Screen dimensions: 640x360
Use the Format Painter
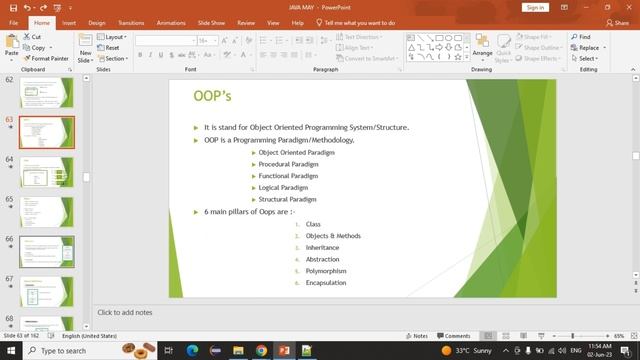coord(46,58)
